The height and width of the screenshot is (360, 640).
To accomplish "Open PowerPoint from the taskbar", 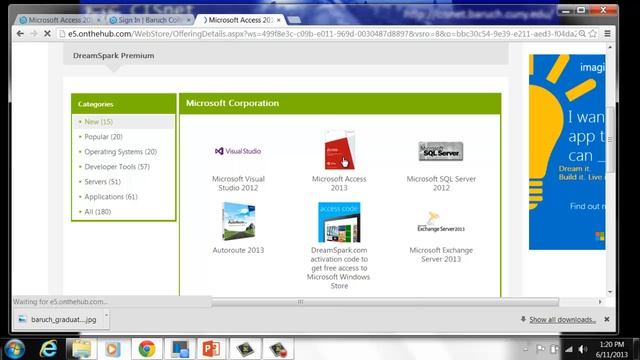I will coord(212,349).
